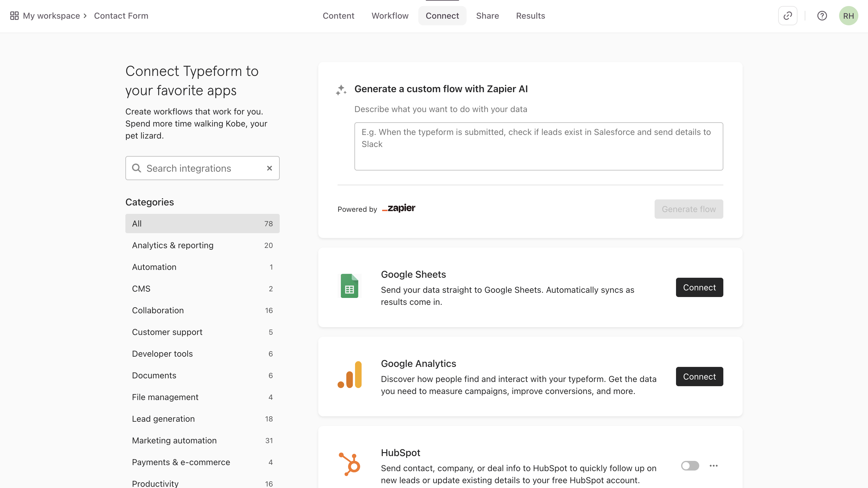This screenshot has height=488, width=868.
Task: Select Analytics & reporting category
Action: pyautogui.click(x=202, y=245)
